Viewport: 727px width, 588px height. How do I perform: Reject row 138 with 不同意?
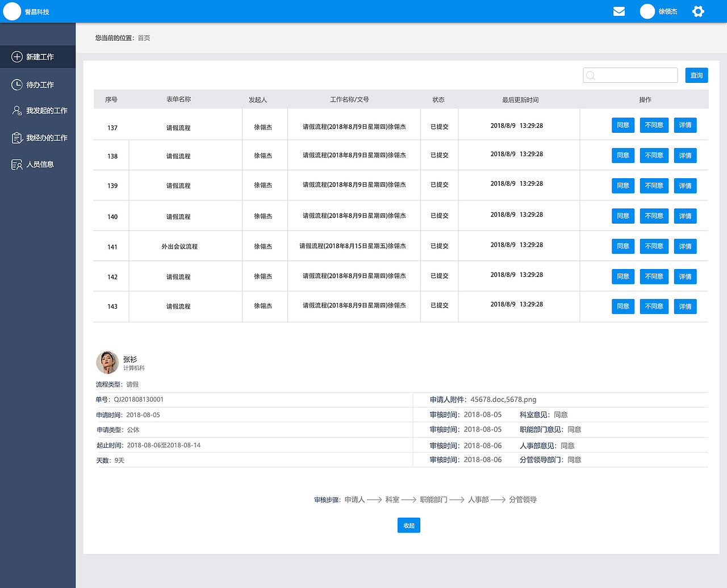[x=654, y=156]
